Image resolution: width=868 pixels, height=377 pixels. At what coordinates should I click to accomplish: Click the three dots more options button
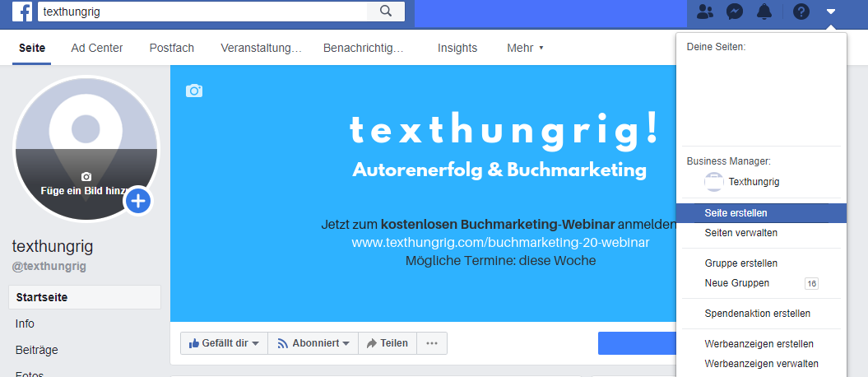tap(432, 343)
